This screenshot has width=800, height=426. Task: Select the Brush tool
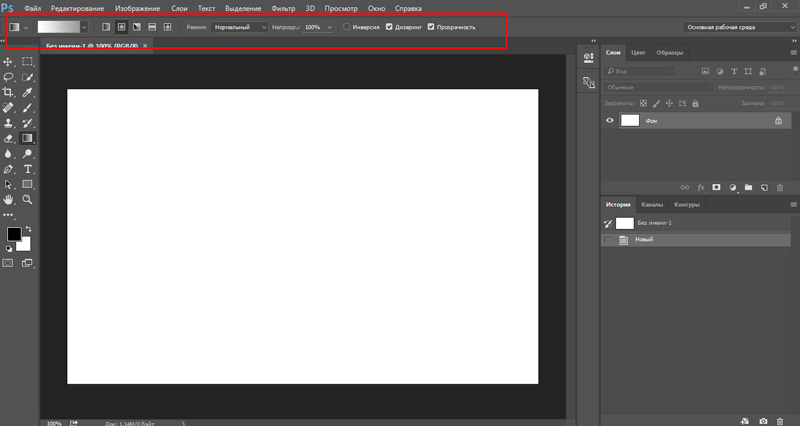tap(27, 108)
